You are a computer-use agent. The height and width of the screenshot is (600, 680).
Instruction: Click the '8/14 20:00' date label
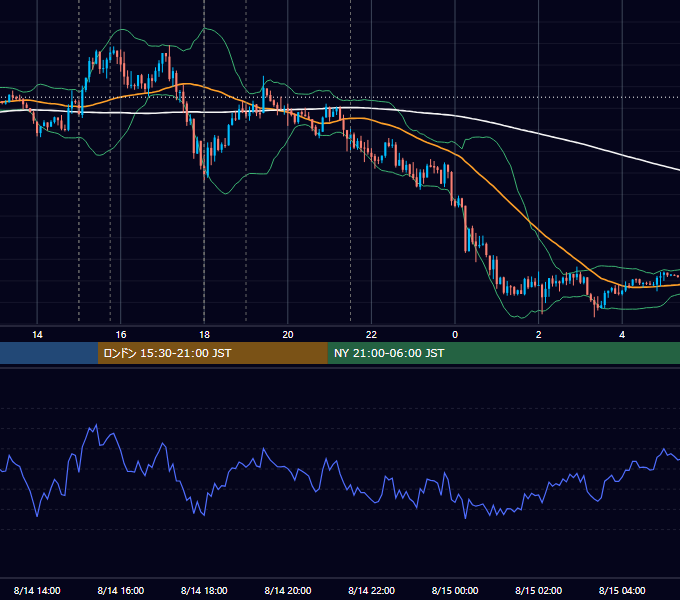click(x=288, y=590)
